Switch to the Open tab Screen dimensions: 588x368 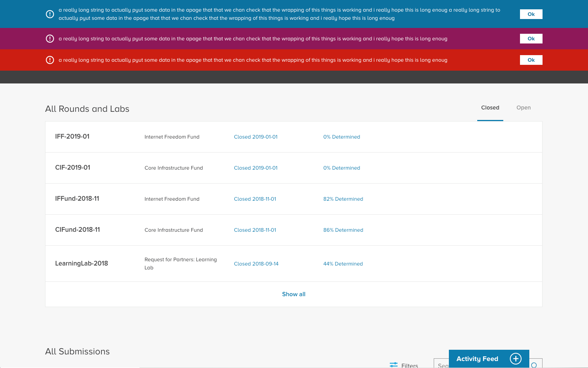(x=523, y=108)
